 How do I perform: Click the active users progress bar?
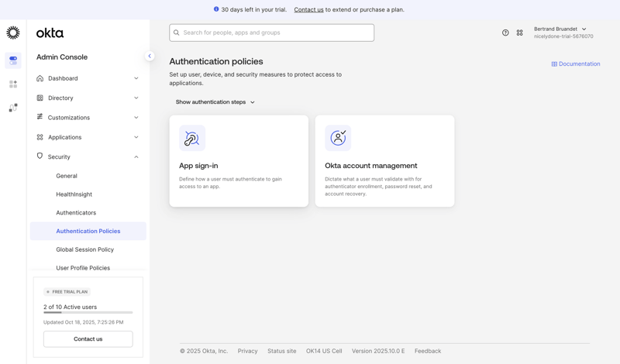(88, 313)
